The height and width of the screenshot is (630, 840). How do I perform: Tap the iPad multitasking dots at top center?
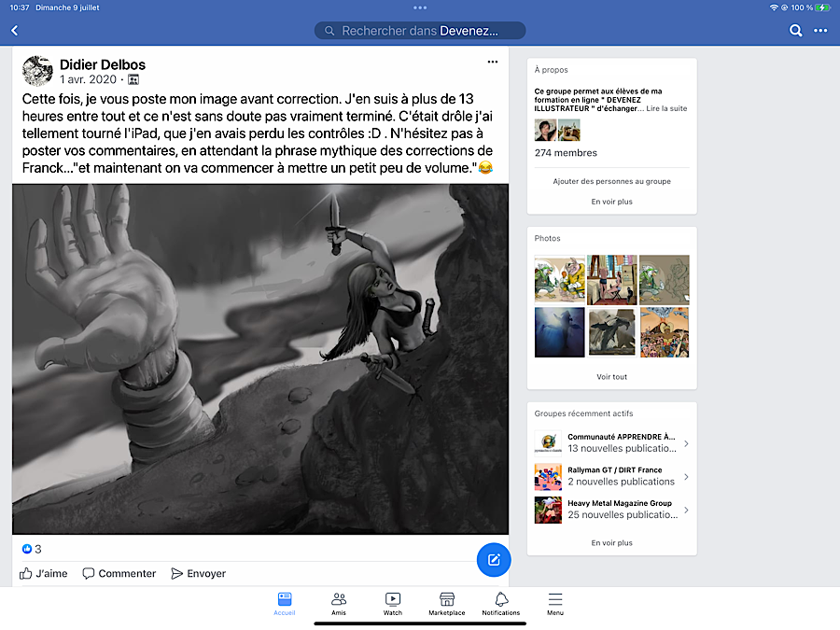pos(420,7)
